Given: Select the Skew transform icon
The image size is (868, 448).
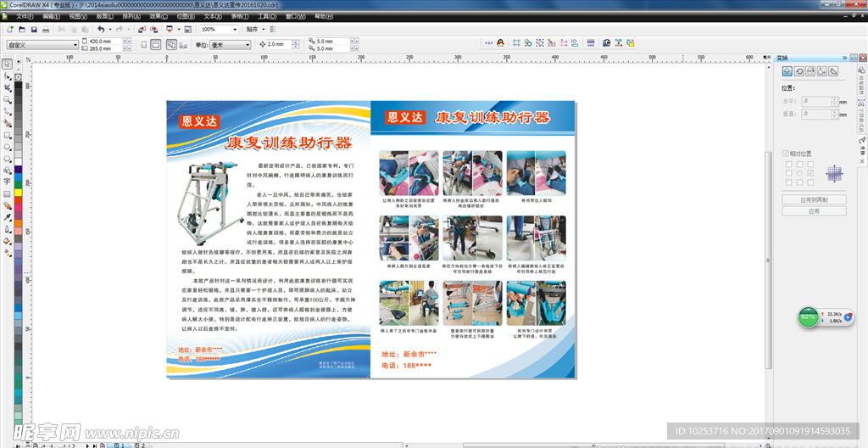Looking at the screenshot, I should click(x=833, y=71).
